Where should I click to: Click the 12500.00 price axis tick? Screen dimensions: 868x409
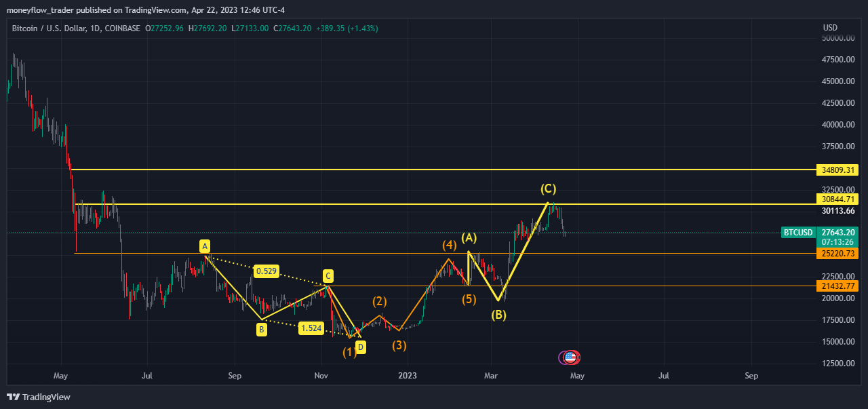coord(838,364)
